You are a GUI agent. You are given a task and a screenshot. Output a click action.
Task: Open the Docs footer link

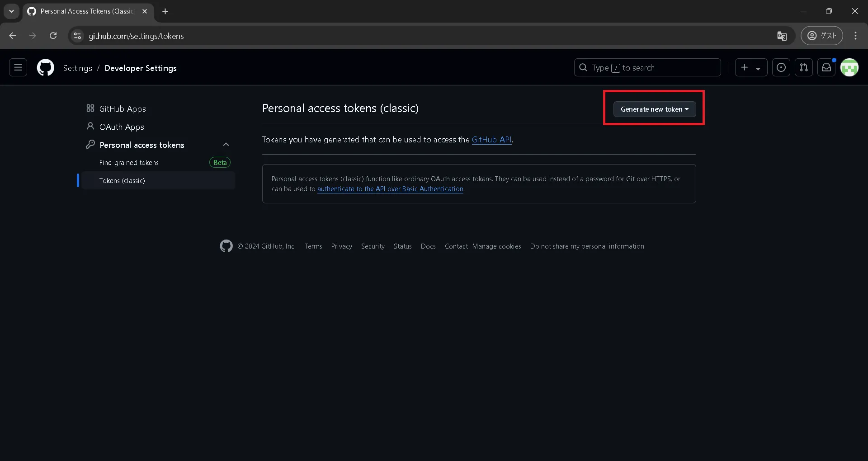click(428, 246)
